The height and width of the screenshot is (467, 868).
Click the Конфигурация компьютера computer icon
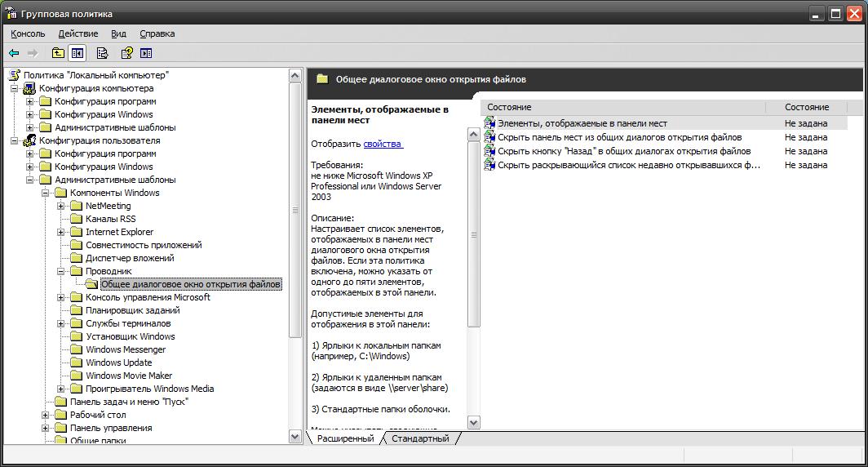pyautogui.click(x=30, y=88)
